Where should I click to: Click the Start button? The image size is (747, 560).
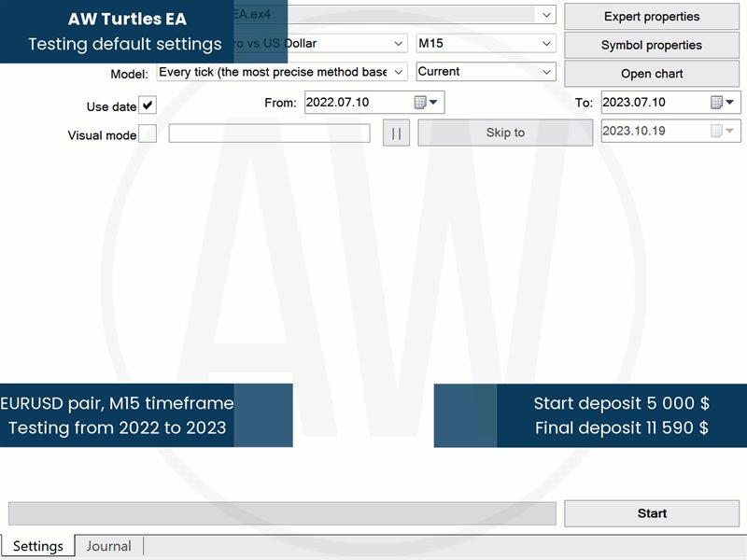(x=652, y=512)
